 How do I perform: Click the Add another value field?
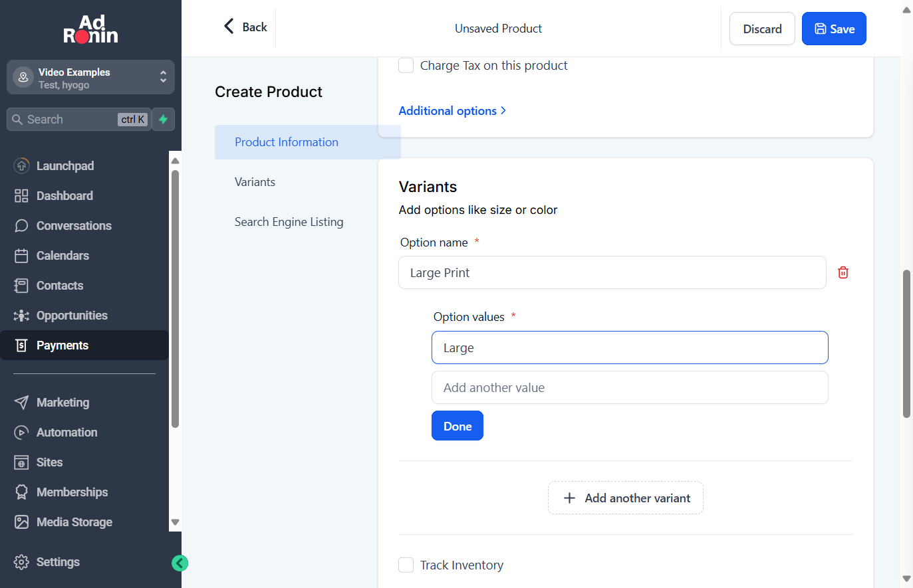(x=630, y=387)
